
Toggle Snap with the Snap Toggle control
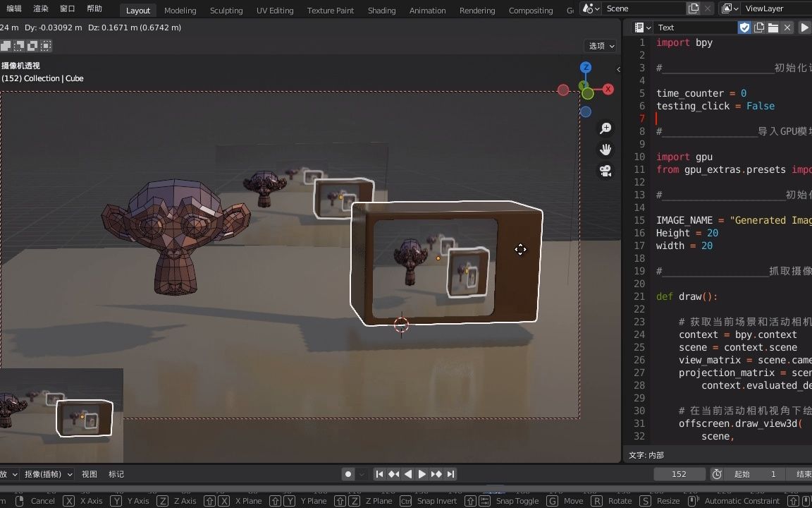518,501
